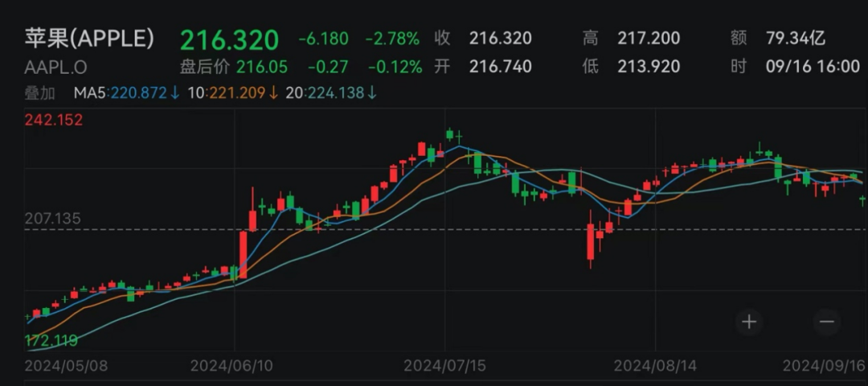
Task: Click the 低 213.920 low value
Action: [631, 67]
